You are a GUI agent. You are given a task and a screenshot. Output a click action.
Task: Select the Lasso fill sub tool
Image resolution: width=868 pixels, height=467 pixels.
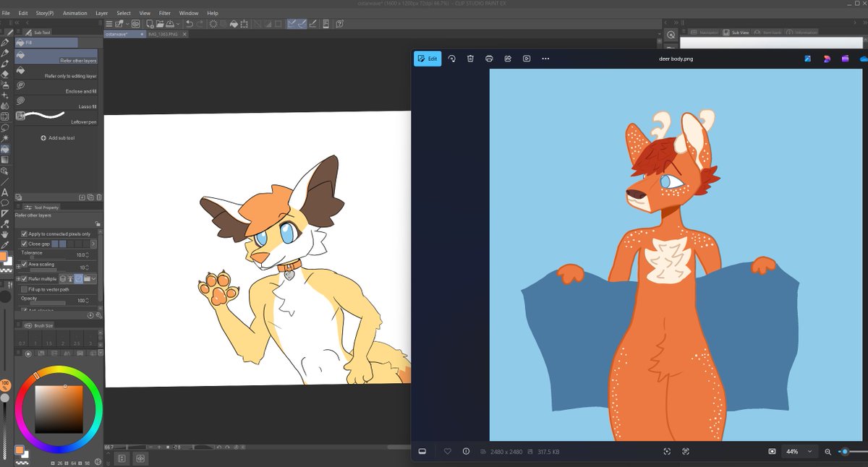tap(56, 102)
